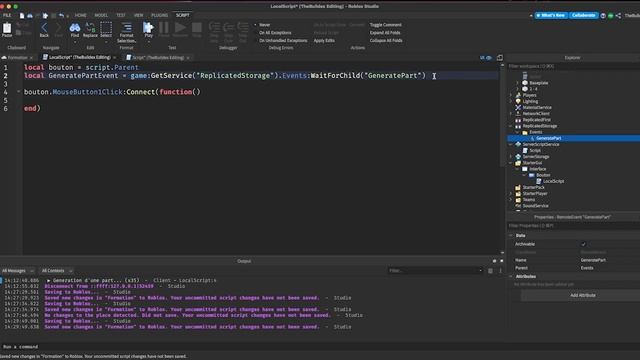The image size is (640, 360).
Task: Toggle the Archivable checkbox
Action: coord(583,244)
